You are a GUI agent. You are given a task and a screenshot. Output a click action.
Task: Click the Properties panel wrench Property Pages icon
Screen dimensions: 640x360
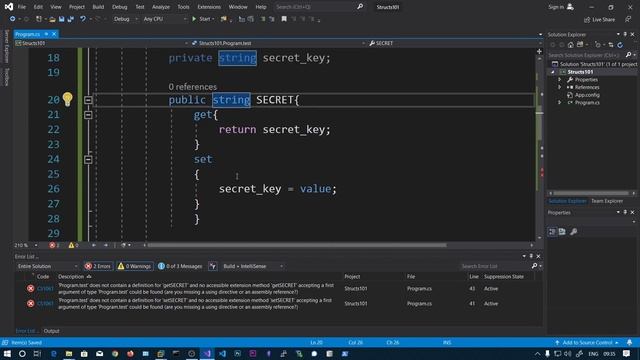(573, 232)
